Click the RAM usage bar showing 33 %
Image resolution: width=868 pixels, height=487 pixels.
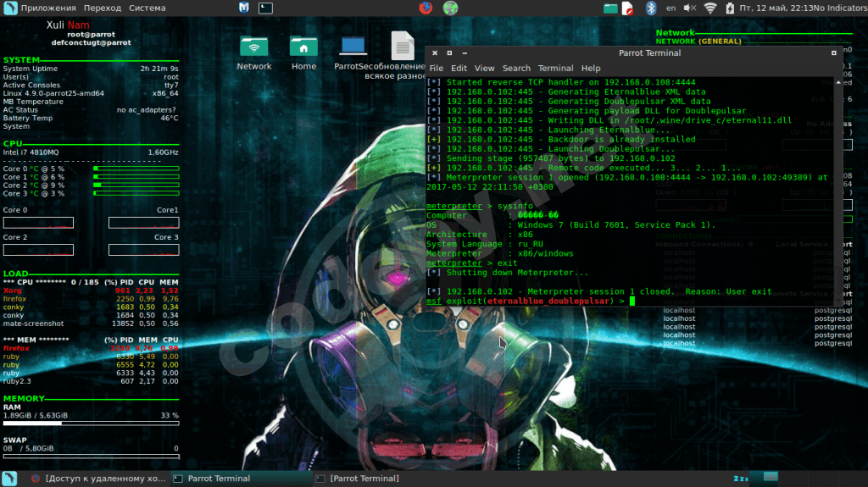pyautogui.click(x=91, y=423)
